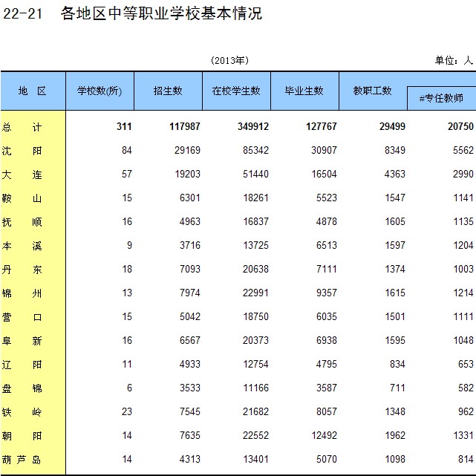
Task: Select Huludao students cell 13401
Action: (x=255, y=459)
